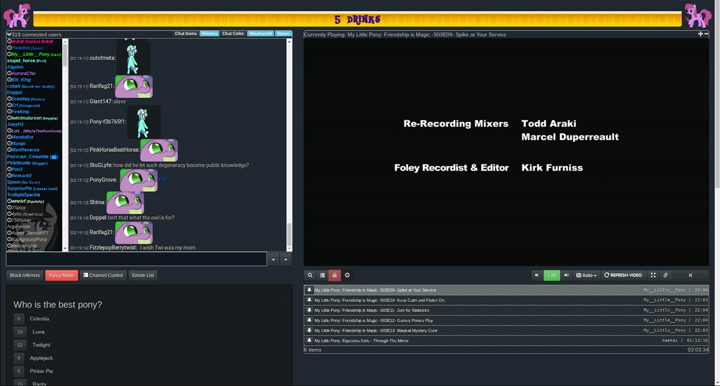720x386 pixels.
Task: Open the playlist search magnifier icon
Action: (310, 275)
